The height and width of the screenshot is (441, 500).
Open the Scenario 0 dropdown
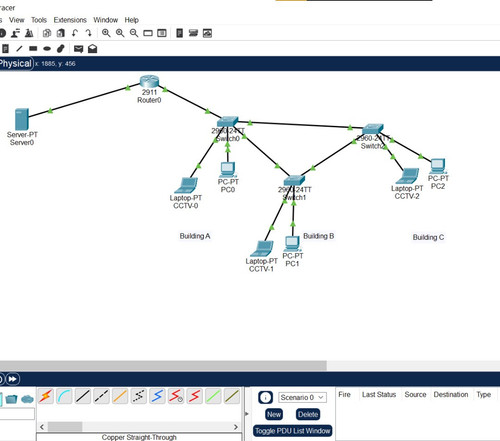tap(302, 397)
